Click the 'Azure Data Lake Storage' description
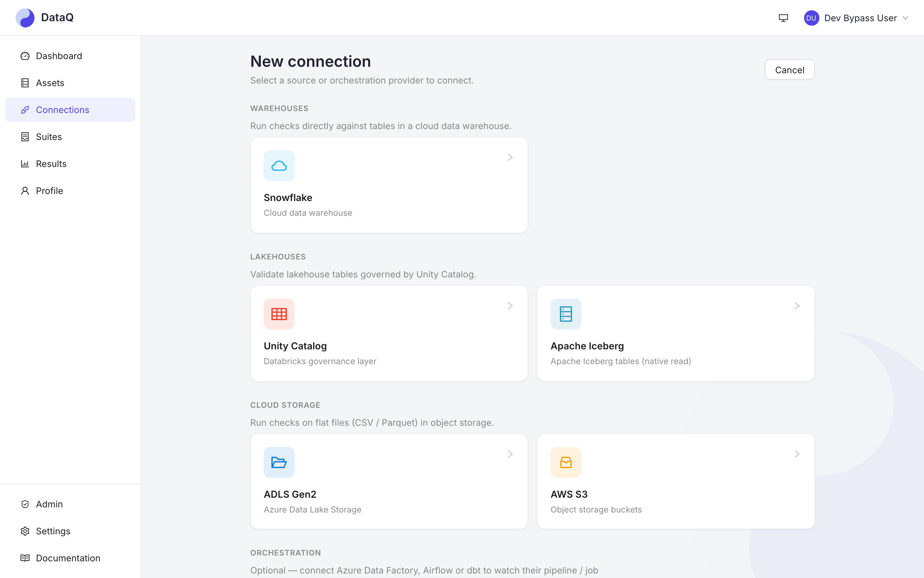924x578 pixels. (x=313, y=510)
